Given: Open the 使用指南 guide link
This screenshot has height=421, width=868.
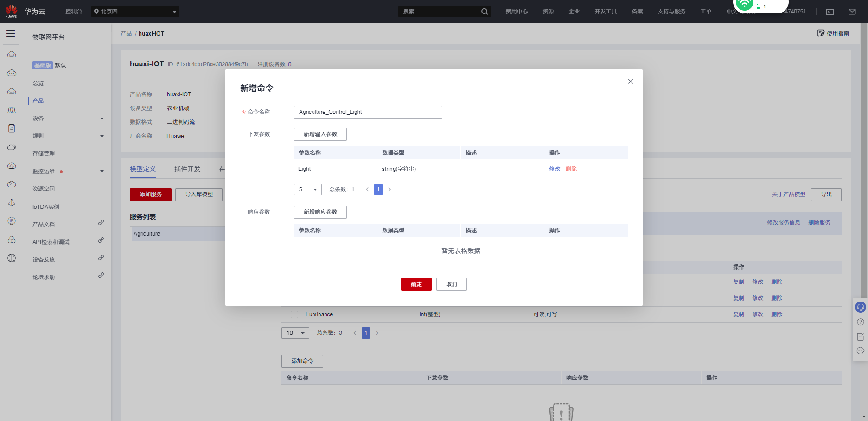Looking at the screenshot, I should tap(833, 33).
